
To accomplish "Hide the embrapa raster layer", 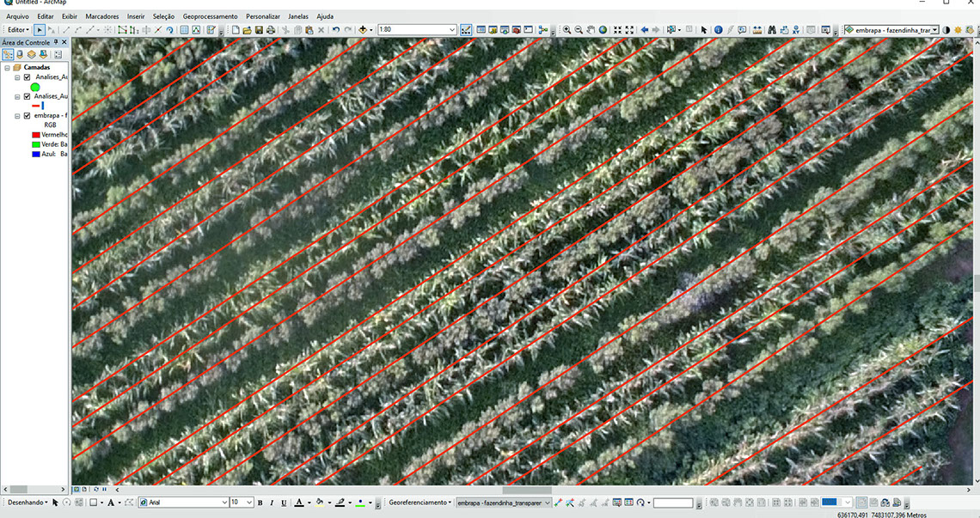I will pos(28,115).
